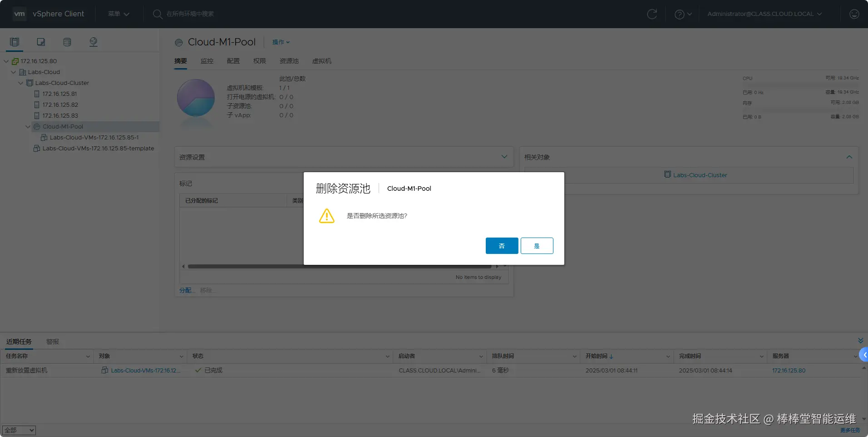Image resolution: width=868 pixels, height=437 pixels.
Task: Click the VM icon in the recent task row
Action: tap(104, 370)
